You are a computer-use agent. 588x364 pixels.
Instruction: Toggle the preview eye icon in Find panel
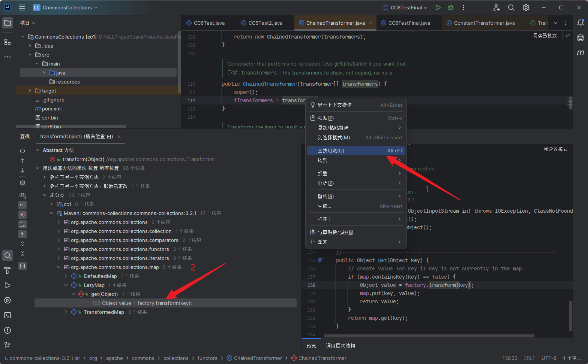pyautogui.click(x=22, y=195)
